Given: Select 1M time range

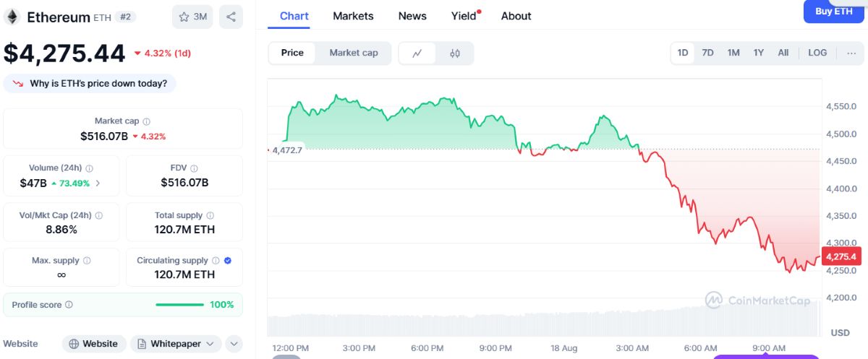Looking at the screenshot, I should (733, 53).
